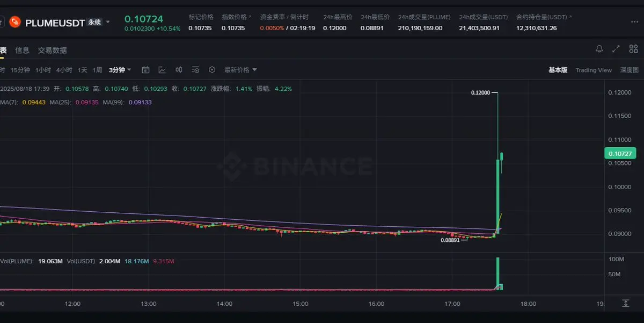Click the 振幅 value 4.22%
The width and height of the screenshot is (644, 323).
pos(283,89)
